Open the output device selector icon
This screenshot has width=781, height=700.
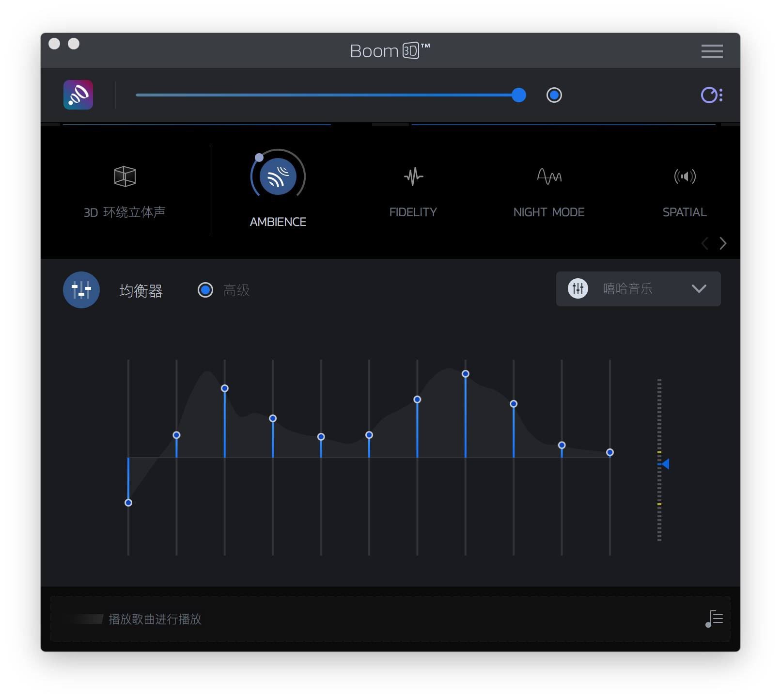(x=711, y=95)
